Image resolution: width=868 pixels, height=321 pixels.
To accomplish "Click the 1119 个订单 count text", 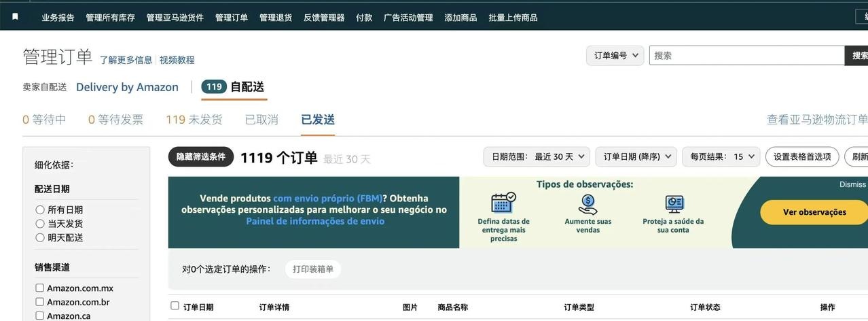I will tap(279, 158).
